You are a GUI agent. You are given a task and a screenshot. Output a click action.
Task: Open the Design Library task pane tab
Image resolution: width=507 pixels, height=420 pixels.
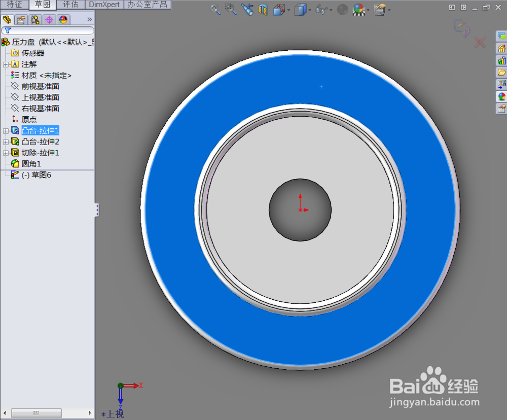coord(501,60)
